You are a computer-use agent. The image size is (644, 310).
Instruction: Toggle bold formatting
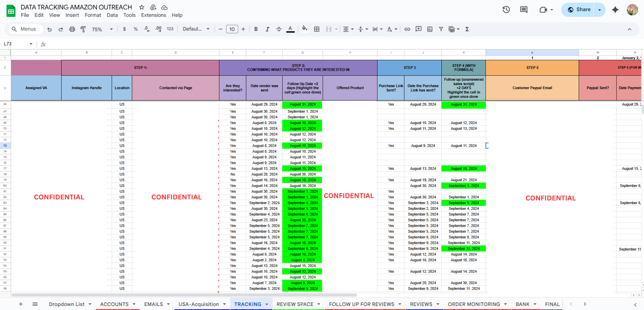(x=256, y=29)
